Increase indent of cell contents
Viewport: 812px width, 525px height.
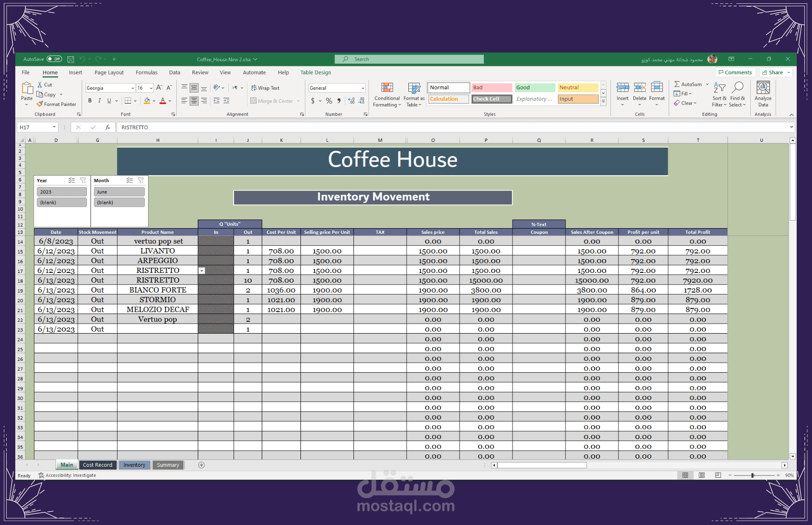[x=226, y=101]
